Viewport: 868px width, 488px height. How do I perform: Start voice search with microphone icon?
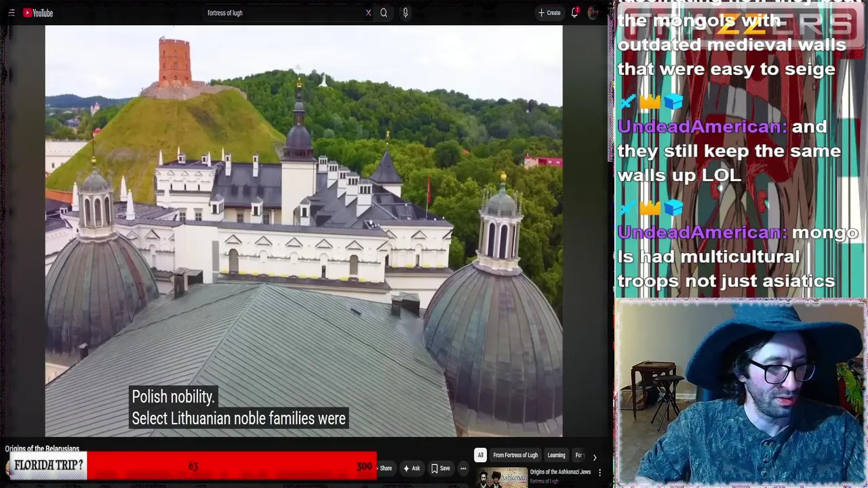[406, 13]
